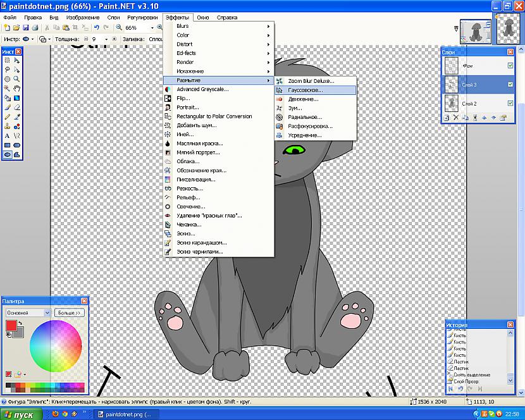Pick a color on the color wheel
The width and height of the screenshot is (525, 420).
(56, 346)
